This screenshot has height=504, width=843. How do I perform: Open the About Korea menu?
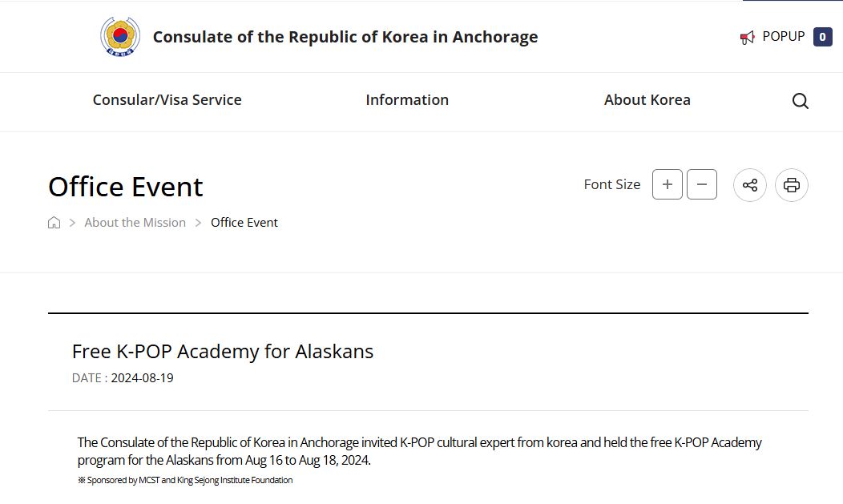pyautogui.click(x=647, y=100)
